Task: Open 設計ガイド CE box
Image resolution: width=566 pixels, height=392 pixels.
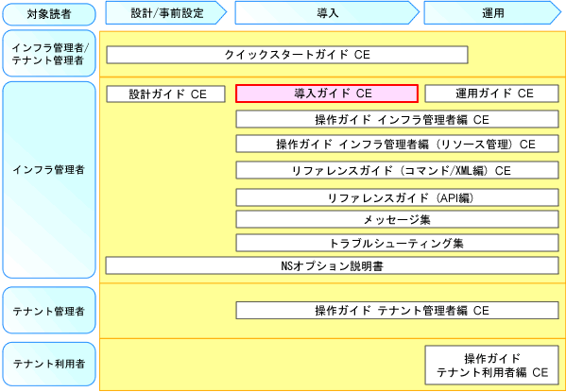Action: point(165,94)
